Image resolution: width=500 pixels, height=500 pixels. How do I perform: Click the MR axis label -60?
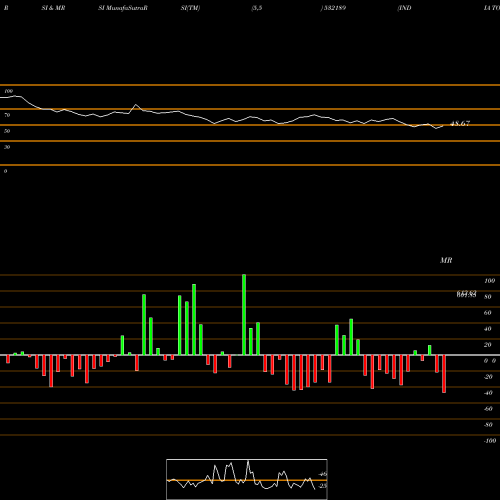click(x=488, y=409)
